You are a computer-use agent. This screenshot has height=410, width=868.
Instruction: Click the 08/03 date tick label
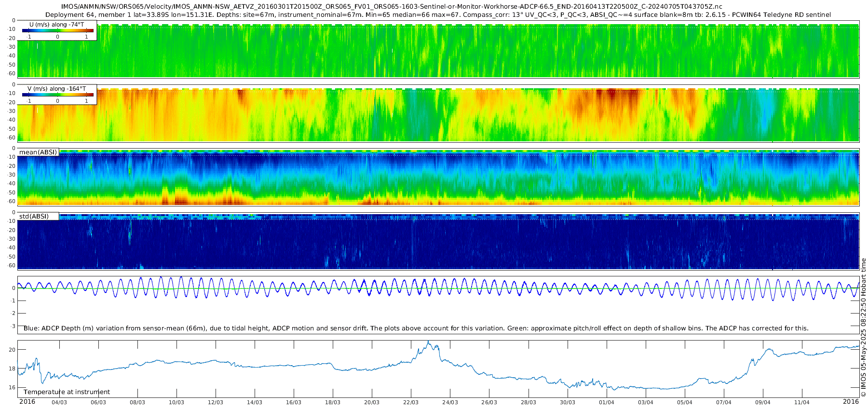[x=137, y=402]
